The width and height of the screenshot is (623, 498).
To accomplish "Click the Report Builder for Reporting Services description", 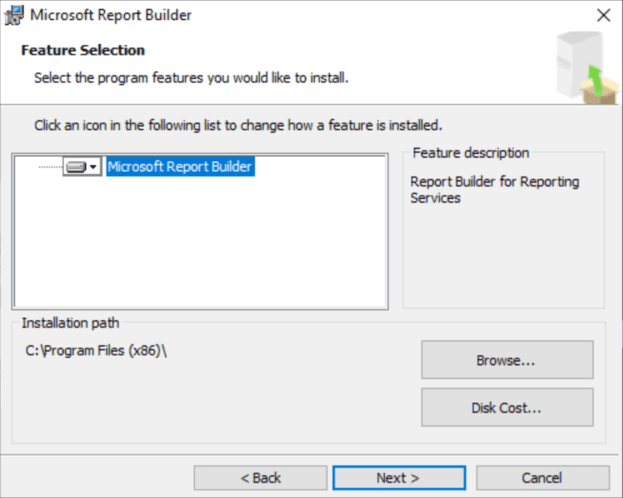I will tap(494, 190).
